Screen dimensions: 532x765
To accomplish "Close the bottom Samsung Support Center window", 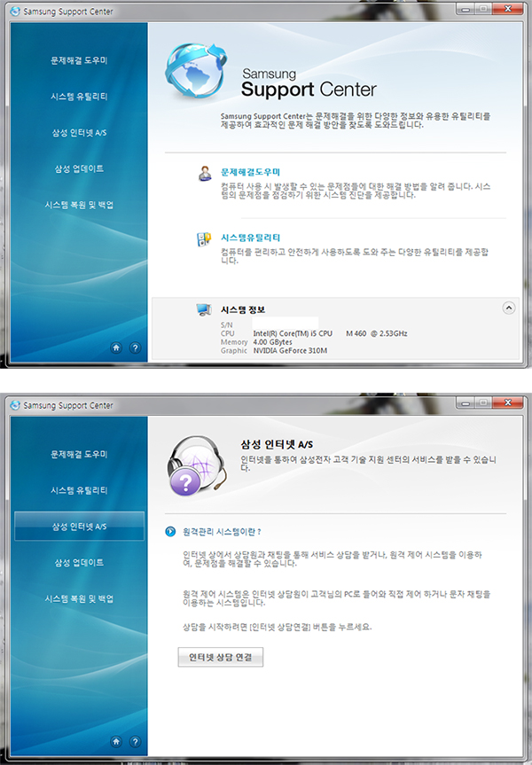I will pos(507,402).
